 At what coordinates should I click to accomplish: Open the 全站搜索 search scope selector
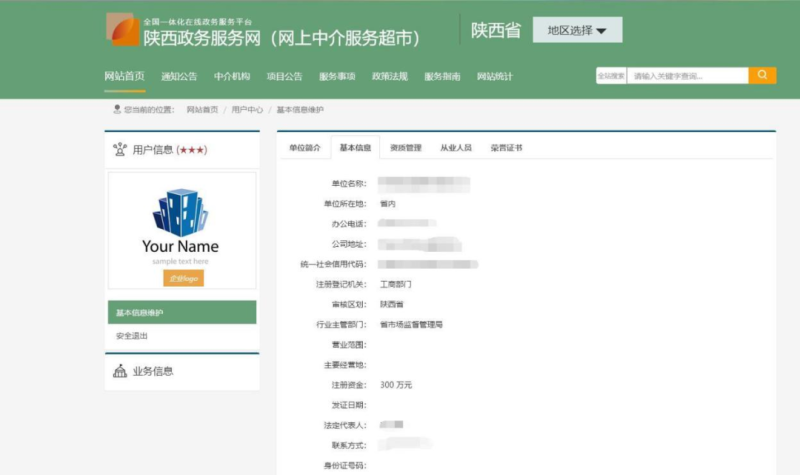click(x=611, y=76)
